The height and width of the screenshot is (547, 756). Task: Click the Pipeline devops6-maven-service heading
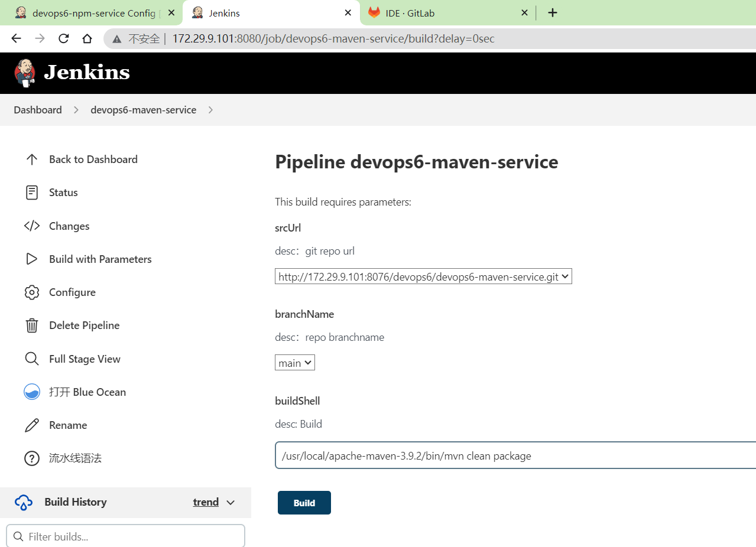pyautogui.click(x=417, y=162)
